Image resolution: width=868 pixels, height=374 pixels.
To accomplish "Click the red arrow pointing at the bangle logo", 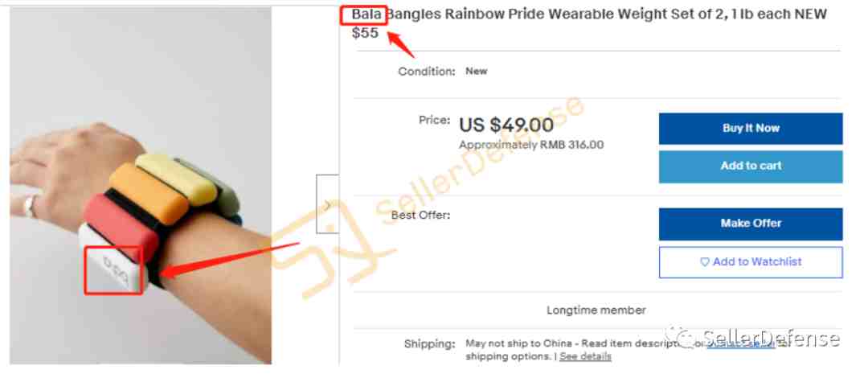I will point(228,259).
